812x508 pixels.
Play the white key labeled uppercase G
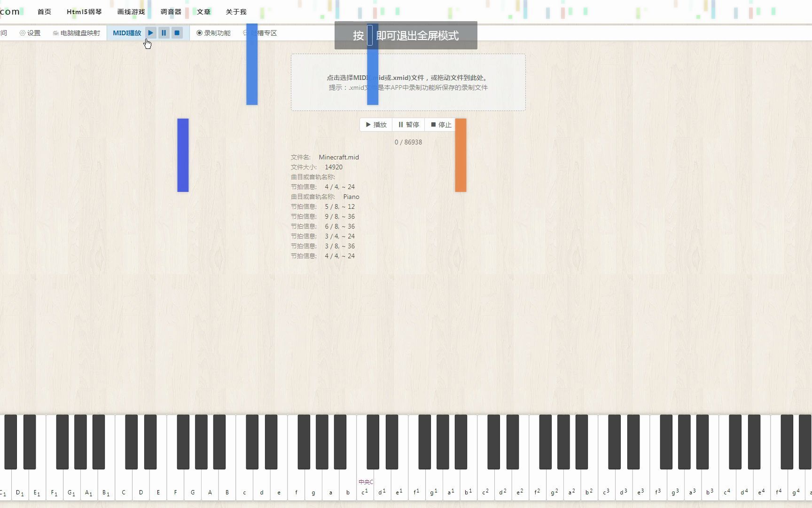pos(193,484)
